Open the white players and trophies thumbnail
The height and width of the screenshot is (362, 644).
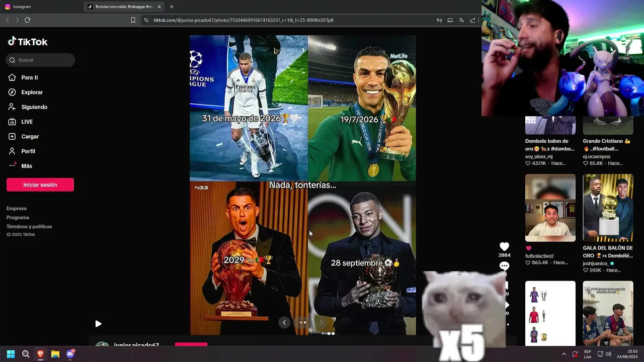point(550,313)
